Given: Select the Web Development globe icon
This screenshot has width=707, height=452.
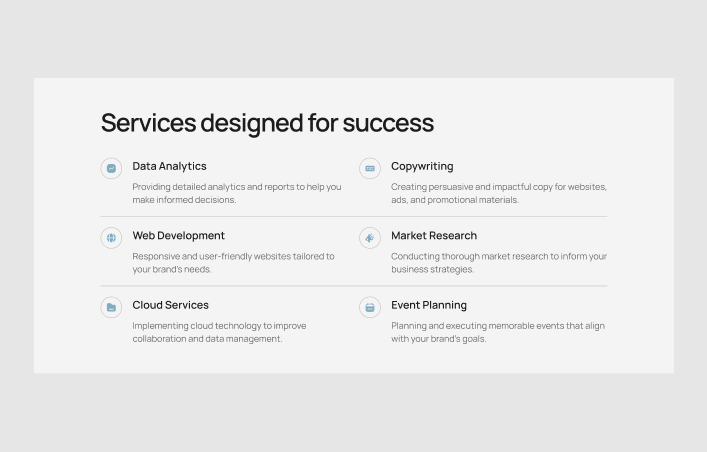Looking at the screenshot, I should pyautogui.click(x=111, y=238).
